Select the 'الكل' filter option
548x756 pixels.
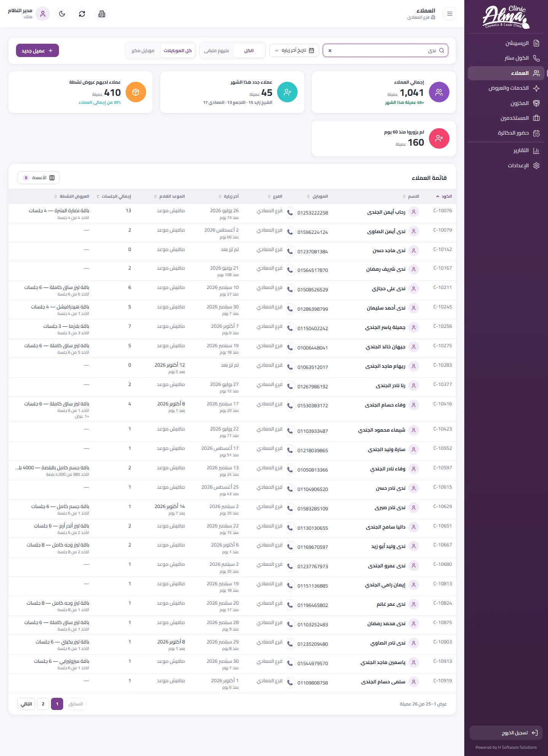pos(249,51)
